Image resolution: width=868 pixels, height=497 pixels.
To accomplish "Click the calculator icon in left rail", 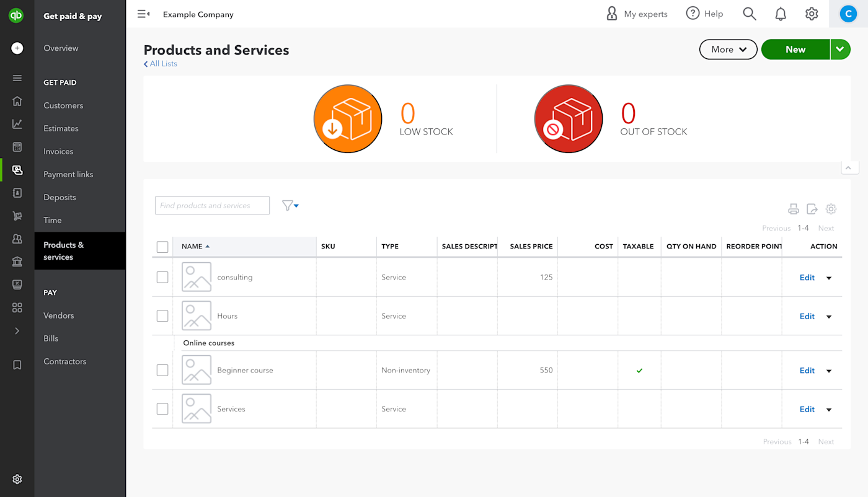I will point(17,147).
